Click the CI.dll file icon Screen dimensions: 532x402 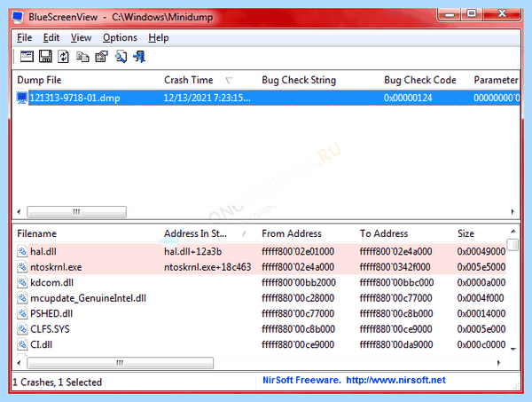tap(22, 344)
